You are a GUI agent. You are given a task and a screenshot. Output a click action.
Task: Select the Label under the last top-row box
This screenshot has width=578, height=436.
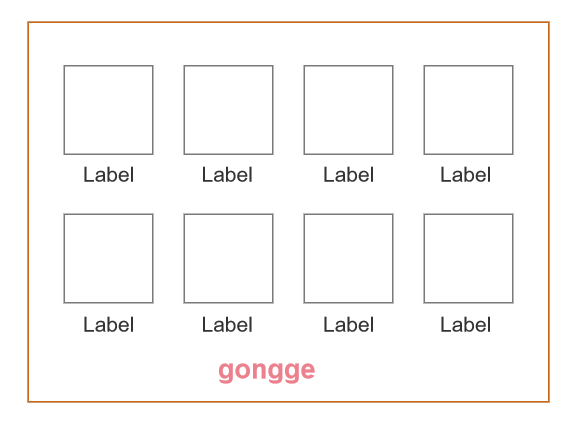click(466, 175)
